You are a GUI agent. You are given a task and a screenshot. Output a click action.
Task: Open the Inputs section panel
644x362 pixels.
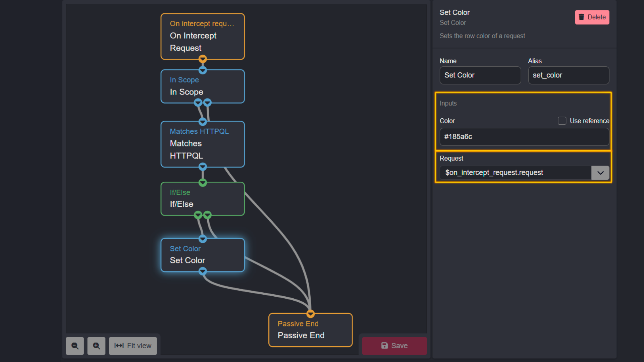448,103
